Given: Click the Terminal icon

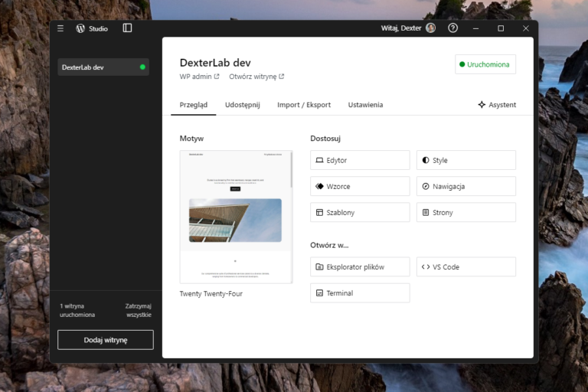Looking at the screenshot, I should (x=319, y=293).
